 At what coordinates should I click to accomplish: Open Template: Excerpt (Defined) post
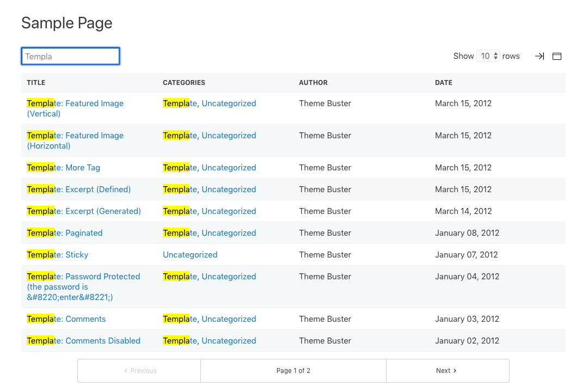[79, 189]
